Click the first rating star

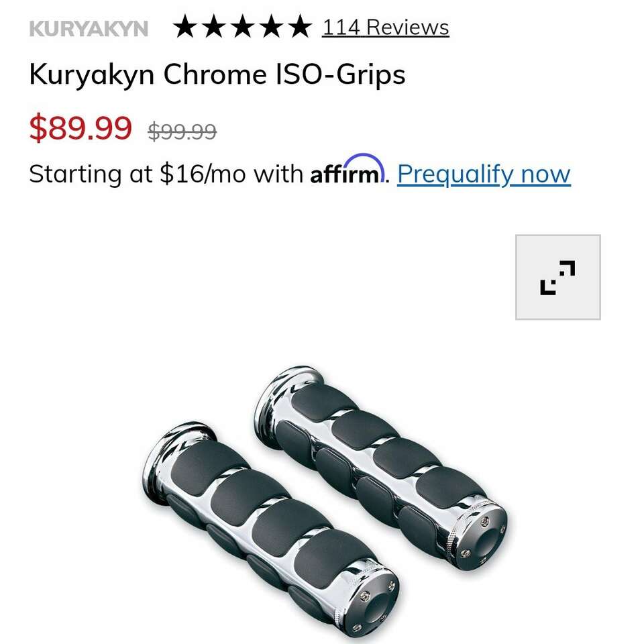tap(185, 26)
